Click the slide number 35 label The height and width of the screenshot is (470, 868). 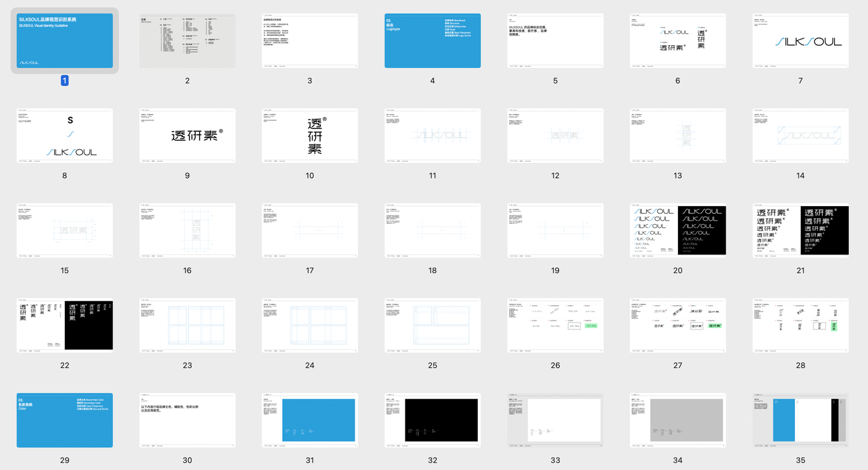point(801,460)
